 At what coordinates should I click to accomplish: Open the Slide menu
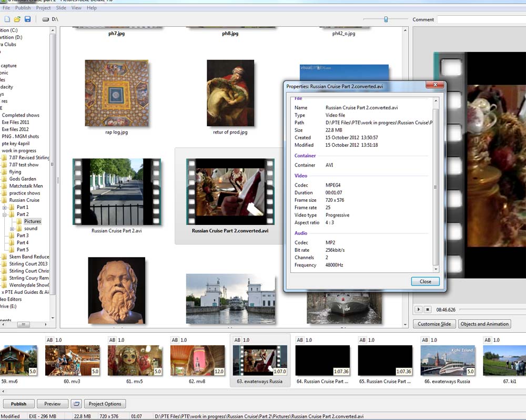(61, 8)
